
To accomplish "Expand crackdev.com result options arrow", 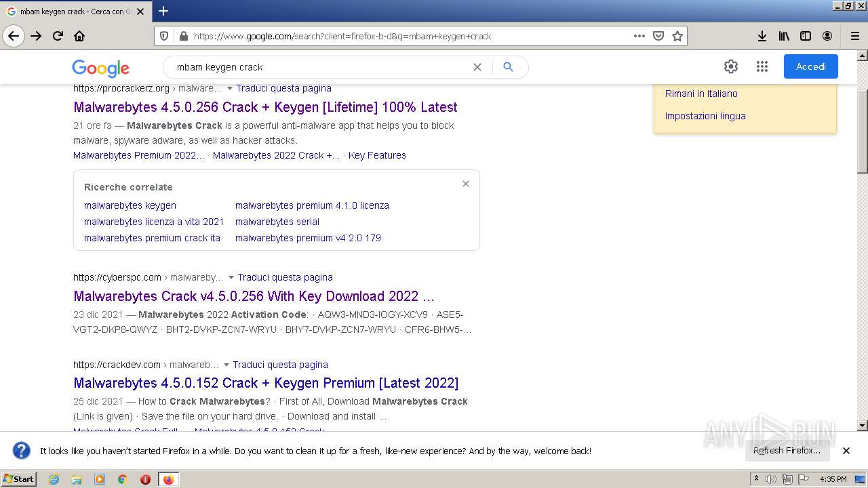I will pyautogui.click(x=226, y=365).
